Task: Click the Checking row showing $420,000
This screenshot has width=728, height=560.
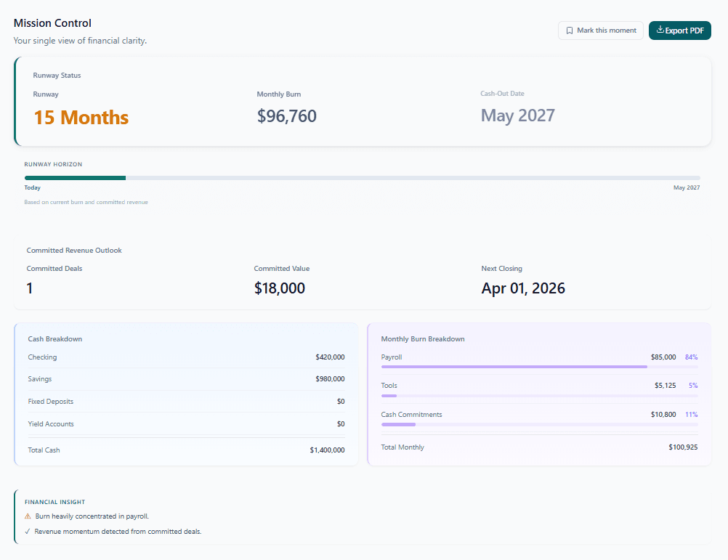Action: click(x=185, y=357)
